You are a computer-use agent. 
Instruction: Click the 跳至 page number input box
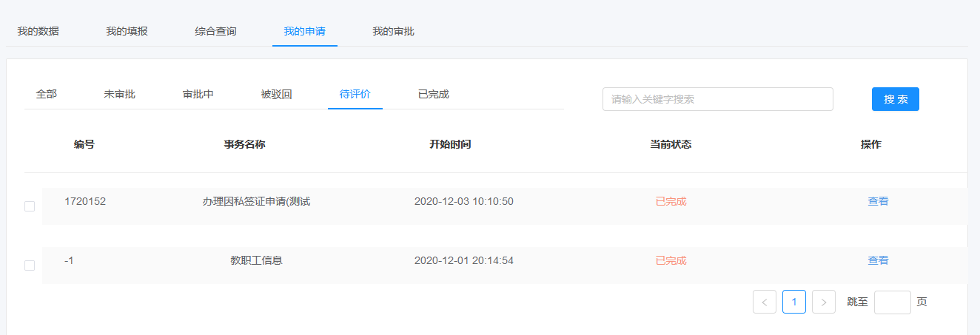point(893,302)
